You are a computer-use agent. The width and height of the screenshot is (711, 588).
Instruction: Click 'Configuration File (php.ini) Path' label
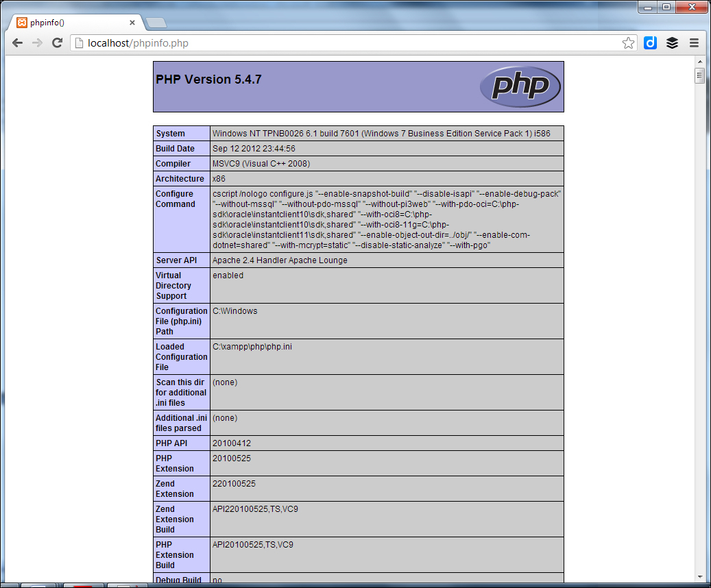182,321
